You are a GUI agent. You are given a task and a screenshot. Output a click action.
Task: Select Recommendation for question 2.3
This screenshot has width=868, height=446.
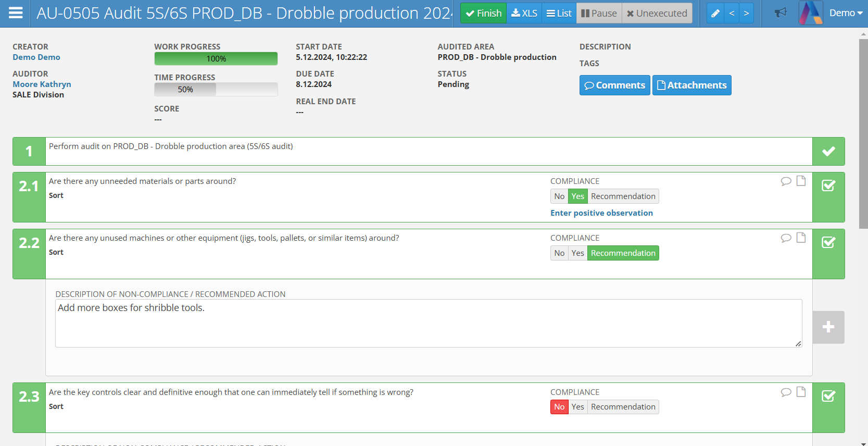623,407
